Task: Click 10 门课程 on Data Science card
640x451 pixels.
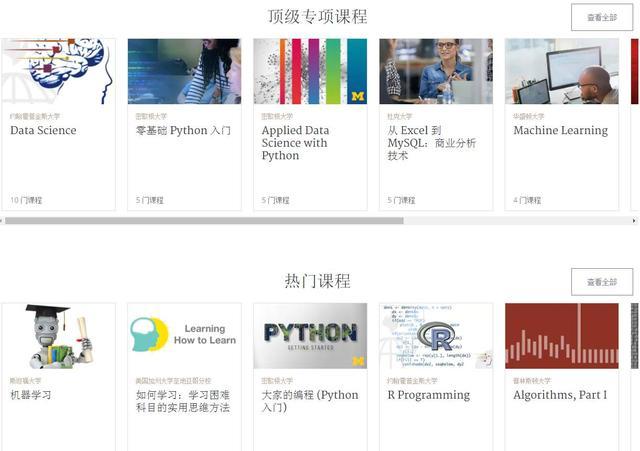Action: coord(26,200)
